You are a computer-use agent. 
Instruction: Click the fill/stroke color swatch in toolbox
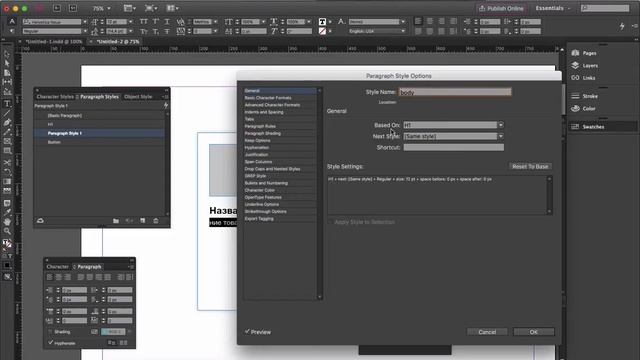pos(7,244)
